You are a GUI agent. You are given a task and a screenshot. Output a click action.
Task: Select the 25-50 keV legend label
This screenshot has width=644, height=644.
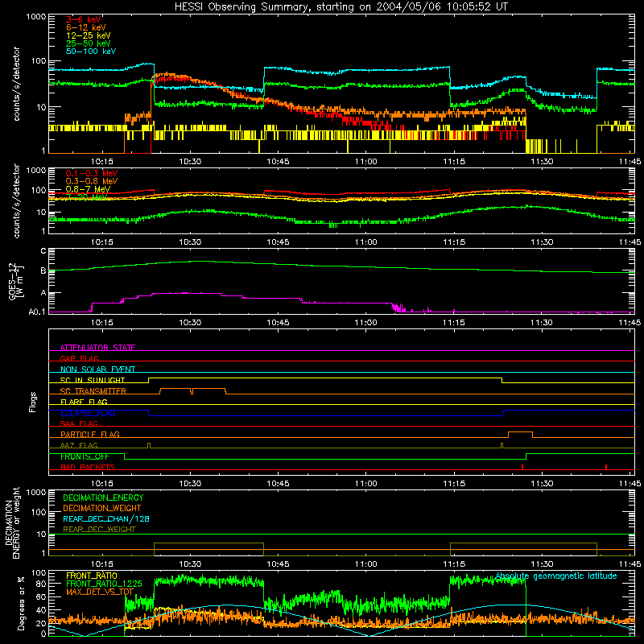(89, 43)
